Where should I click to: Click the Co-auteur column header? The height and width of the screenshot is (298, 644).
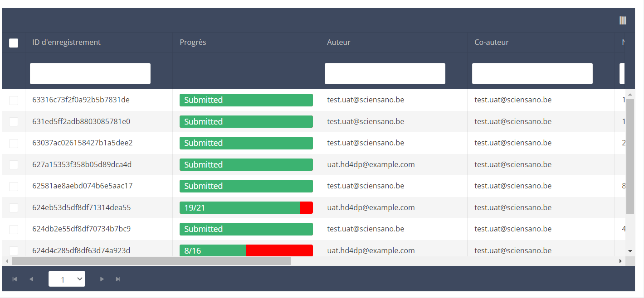(x=492, y=42)
